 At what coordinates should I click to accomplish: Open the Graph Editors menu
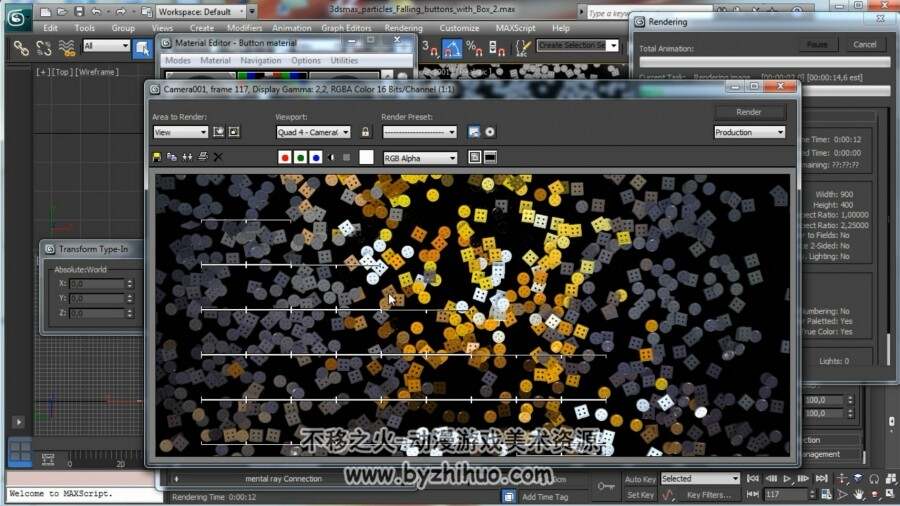click(x=346, y=28)
